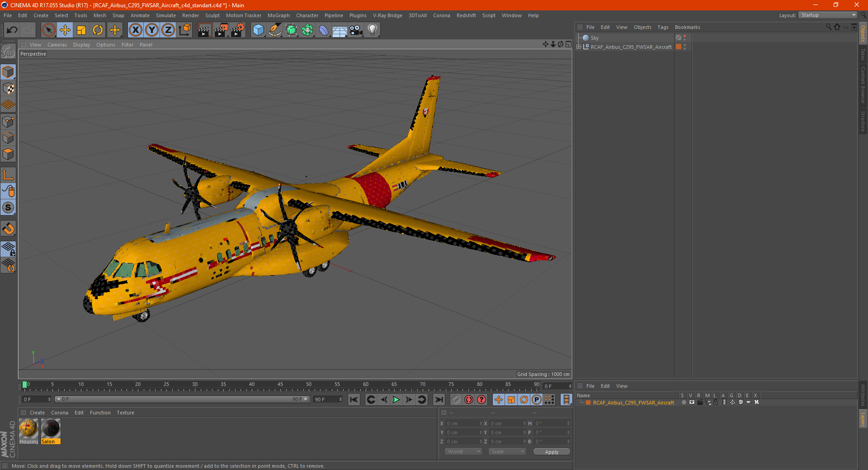Click Make Editable icon in left sidebar
This screenshot has height=470, width=868.
(x=8, y=52)
